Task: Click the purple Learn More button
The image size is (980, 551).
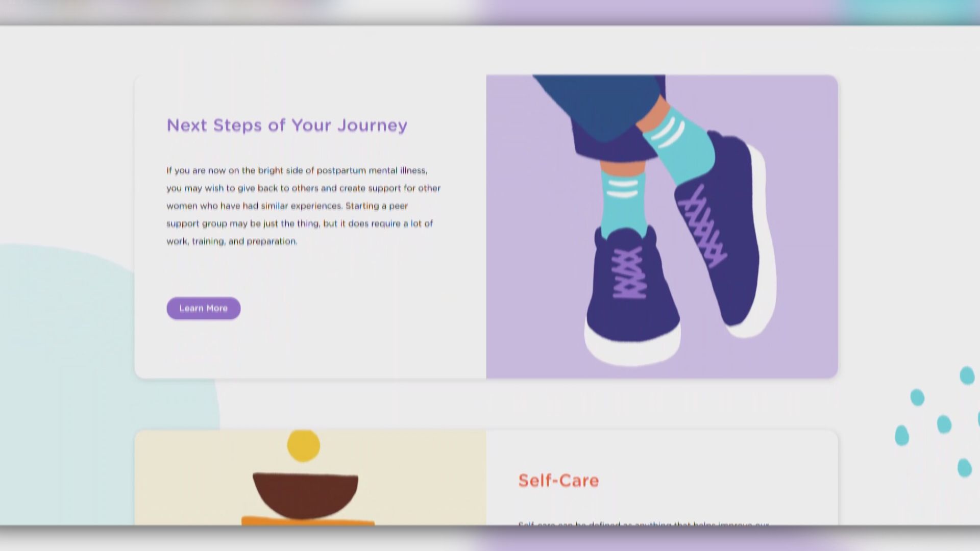Action: [x=203, y=308]
